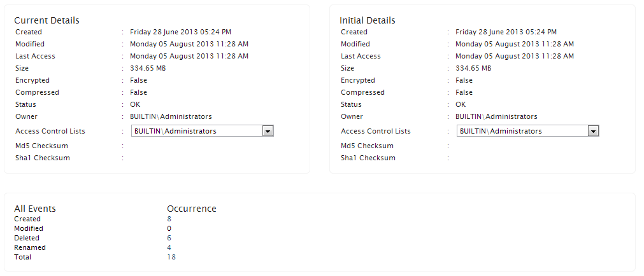This screenshot has width=644, height=276.
Task: Open the Current Details Access Control Lists dropdown
Action: (x=196, y=131)
